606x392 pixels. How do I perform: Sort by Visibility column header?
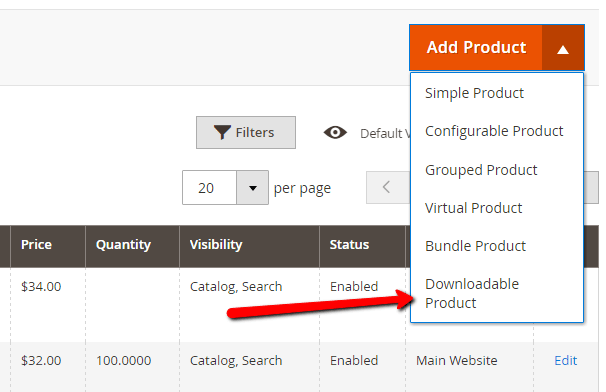click(249, 246)
